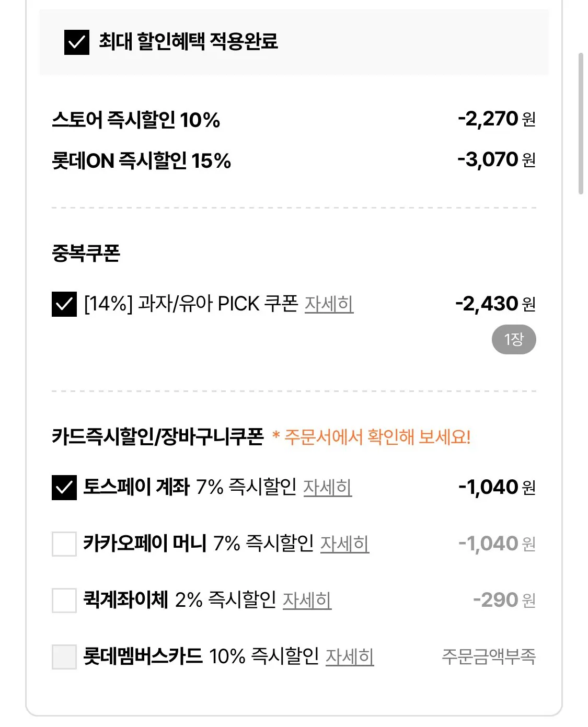Screen dimensions: 588x727
Task: Click the 1장 coupon count badge
Action: (514, 339)
